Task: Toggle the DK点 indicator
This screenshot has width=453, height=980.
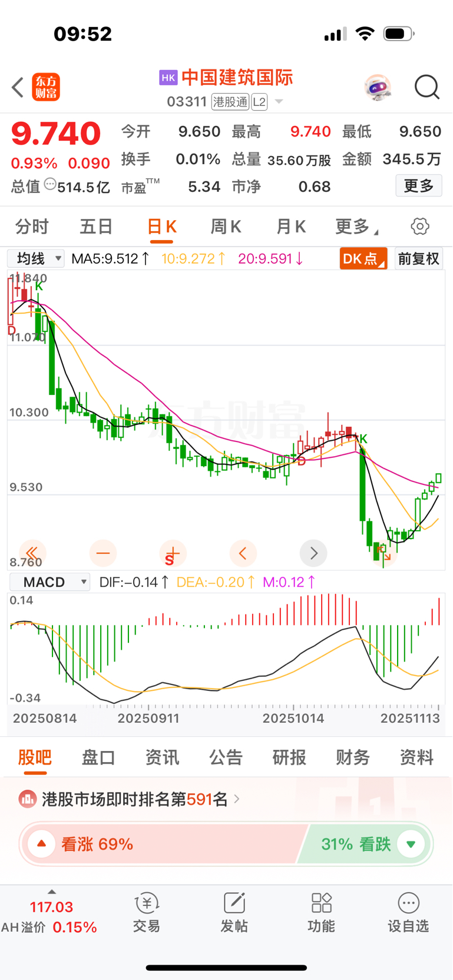Action: point(363,258)
